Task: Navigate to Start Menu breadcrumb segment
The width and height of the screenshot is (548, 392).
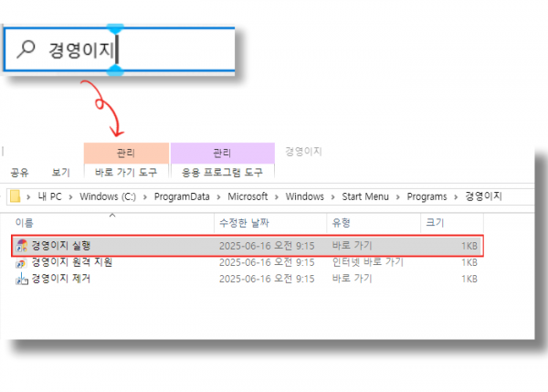Action: (364, 196)
